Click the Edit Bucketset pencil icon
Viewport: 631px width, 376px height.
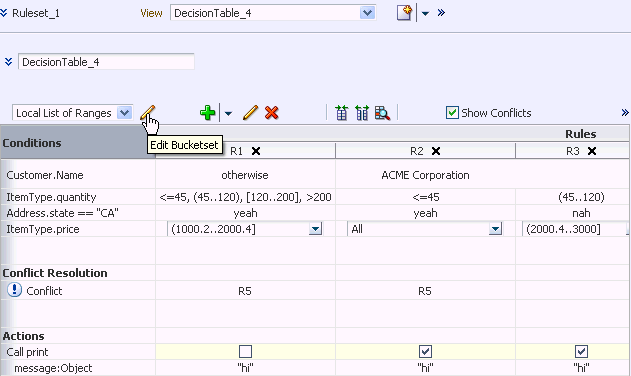point(147,112)
